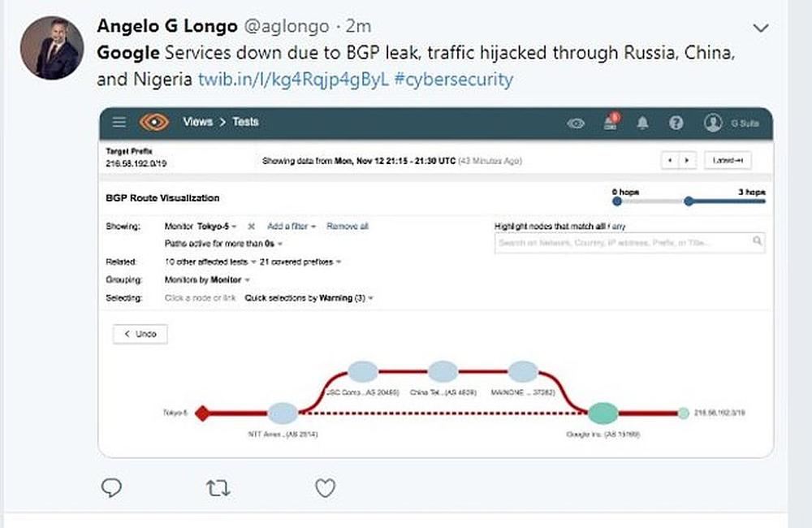
Task: Open the help question mark icon
Action: pos(676,123)
